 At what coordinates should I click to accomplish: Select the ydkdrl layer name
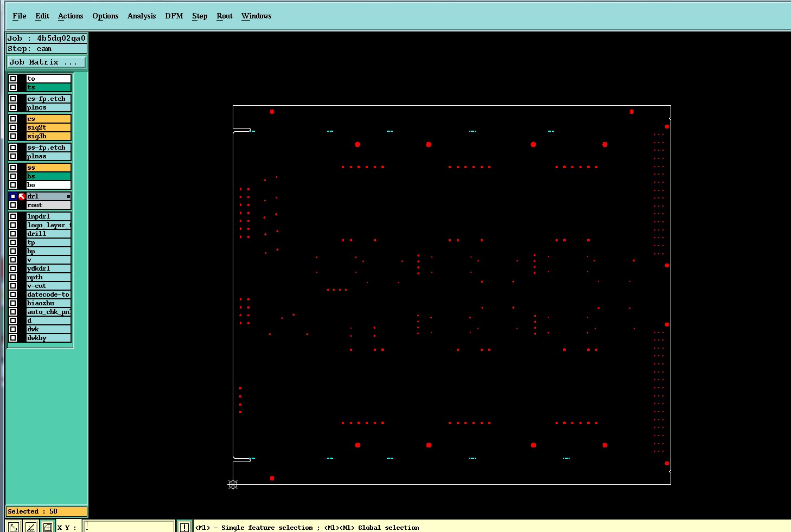(x=48, y=268)
